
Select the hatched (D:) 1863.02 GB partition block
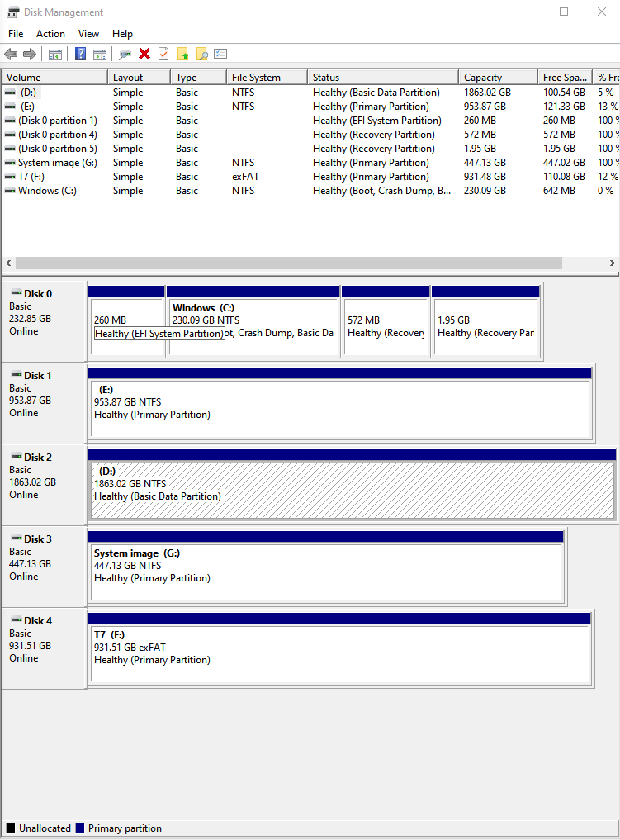pyautogui.click(x=352, y=485)
